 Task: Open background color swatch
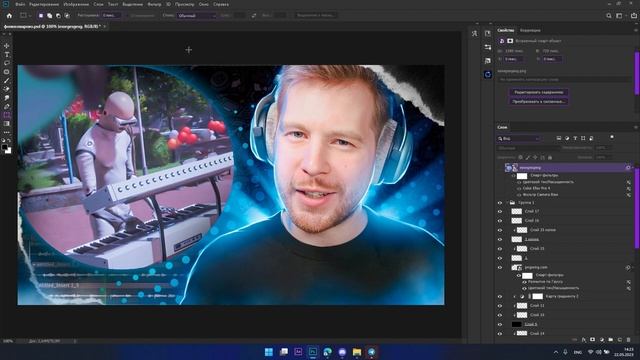pos(9,151)
